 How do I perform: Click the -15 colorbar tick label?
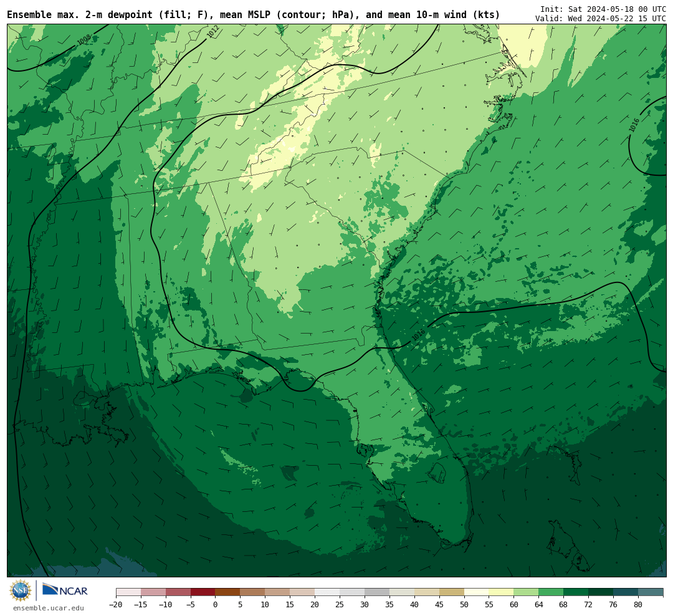tap(141, 605)
